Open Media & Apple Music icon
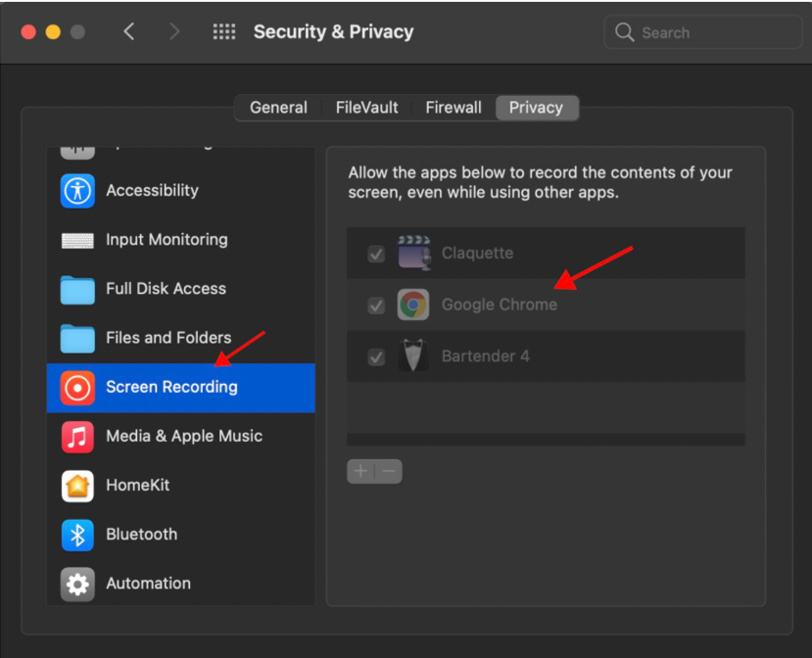812x658 pixels. (77, 437)
